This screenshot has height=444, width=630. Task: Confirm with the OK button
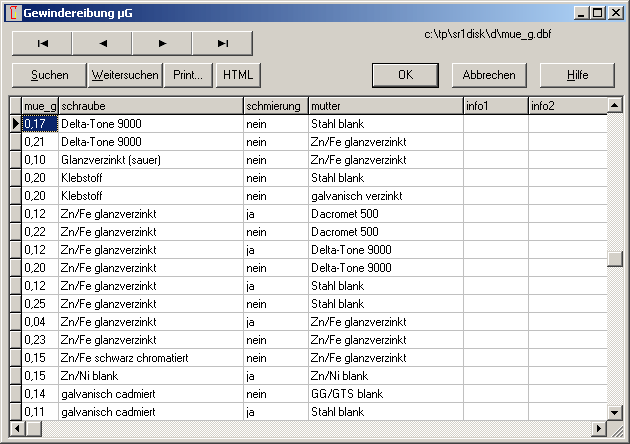[405, 75]
